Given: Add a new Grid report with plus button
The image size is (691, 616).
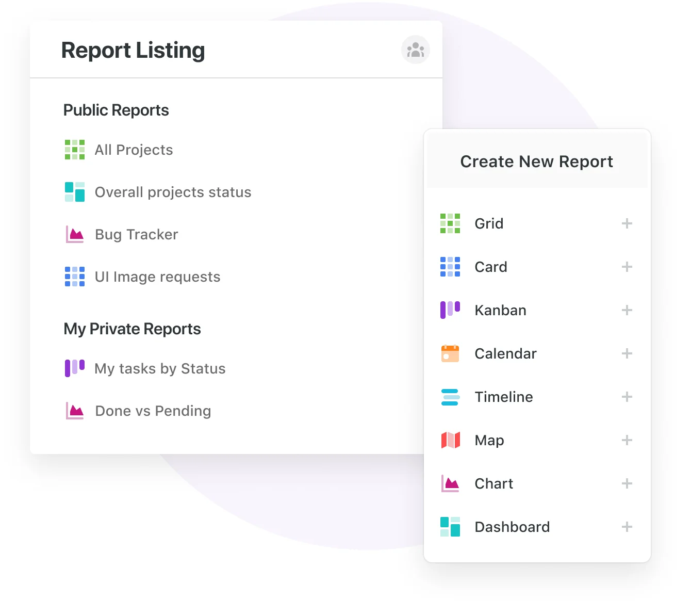Looking at the screenshot, I should [x=627, y=223].
